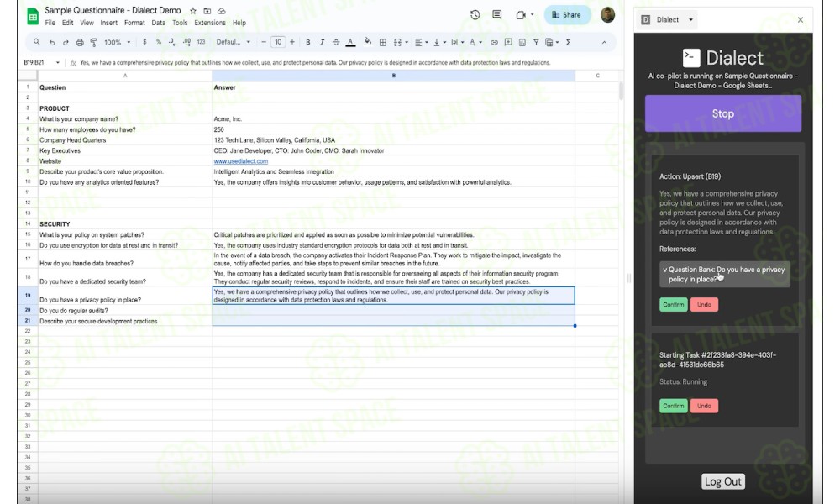This screenshot has width=840, height=504.
Task: Click the move-to-folder icon next to title
Action: (x=207, y=11)
